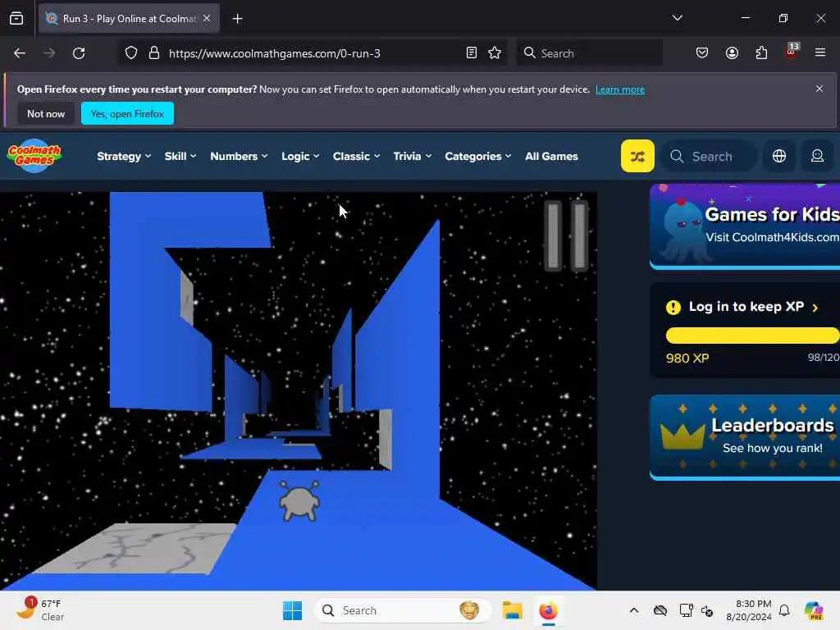Close the Firefox startup notification bar
The width and height of the screenshot is (840, 630).
(x=819, y=89)
